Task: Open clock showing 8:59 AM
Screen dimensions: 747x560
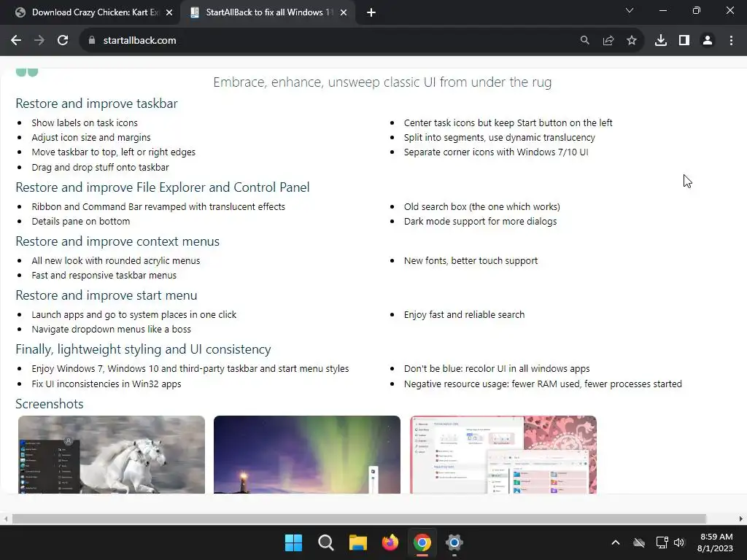Action: click(715, 542)
